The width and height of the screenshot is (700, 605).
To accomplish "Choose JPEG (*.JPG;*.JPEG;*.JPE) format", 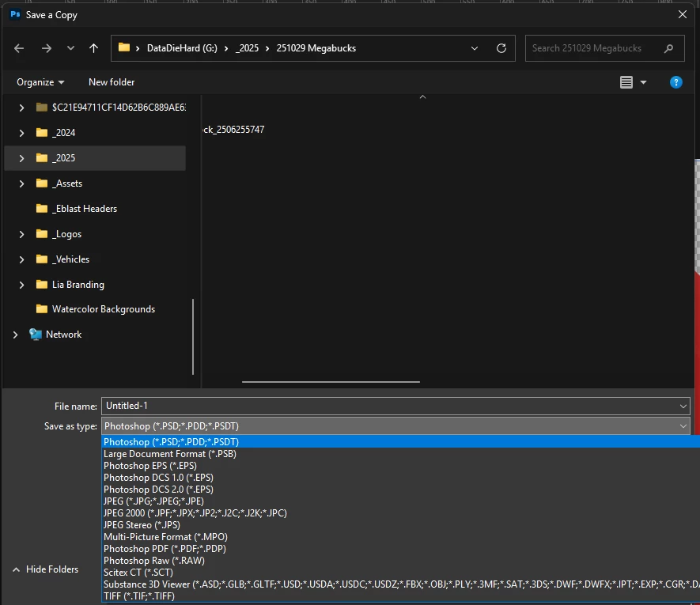I will click(400, 501).
